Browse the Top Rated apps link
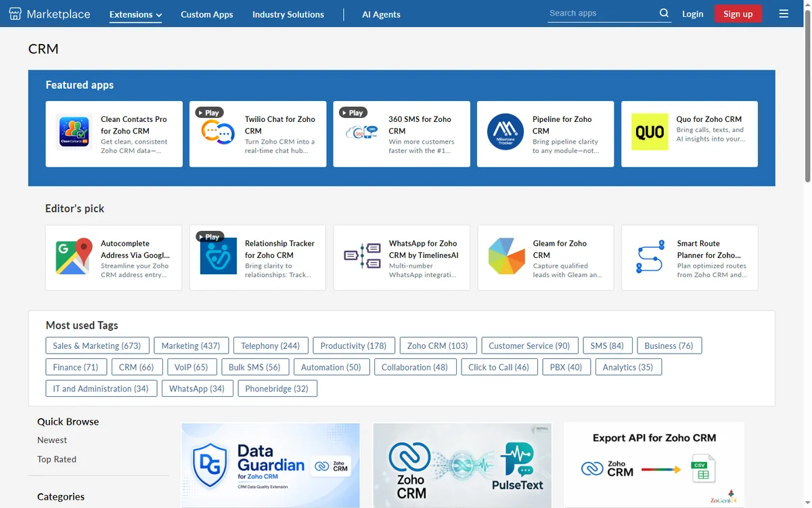The width and height of the screenshot is (812, 508). click(57, 459)
